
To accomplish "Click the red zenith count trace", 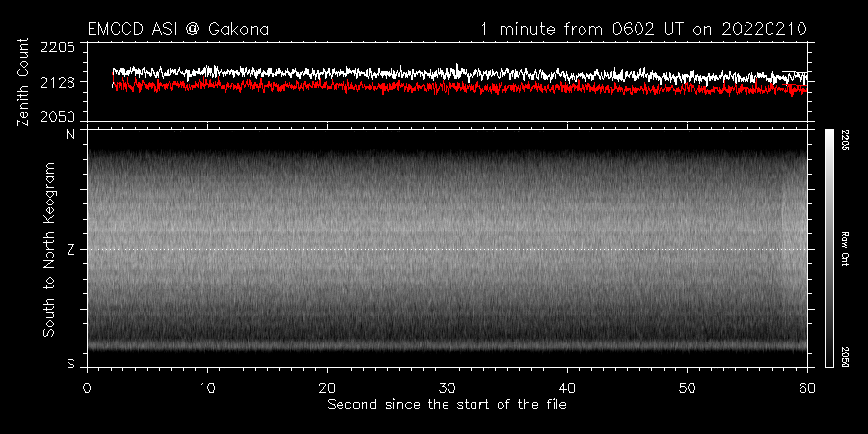I will [459, 87].
